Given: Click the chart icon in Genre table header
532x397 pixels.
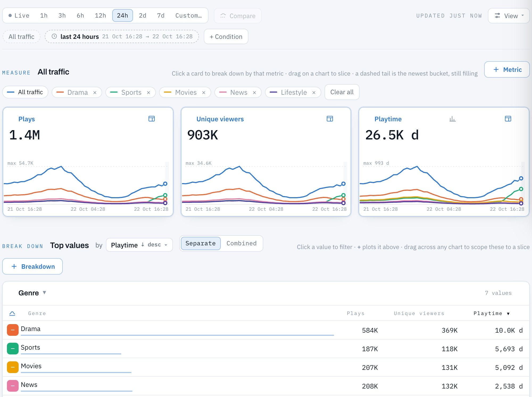Looking at the screenshot, I should point(12,313).
